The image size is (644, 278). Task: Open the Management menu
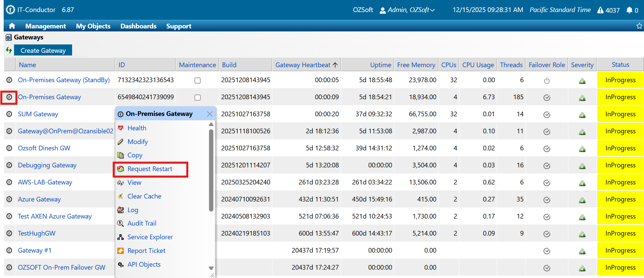pos(45,26)
